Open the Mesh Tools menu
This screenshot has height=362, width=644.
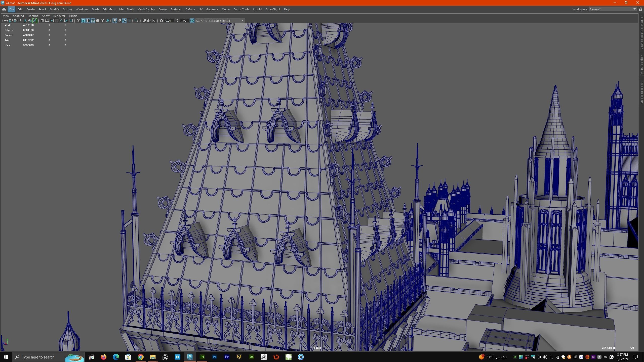126,9
